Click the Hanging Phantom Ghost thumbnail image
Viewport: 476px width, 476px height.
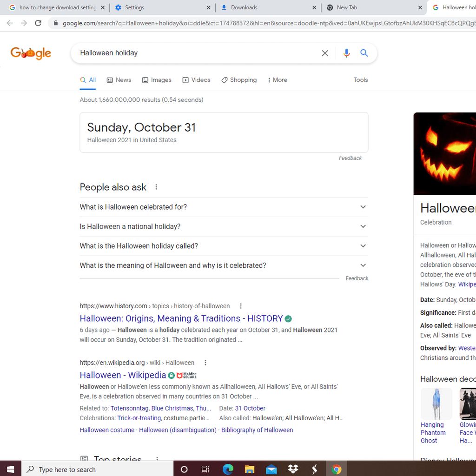click(x=436, y=404)
